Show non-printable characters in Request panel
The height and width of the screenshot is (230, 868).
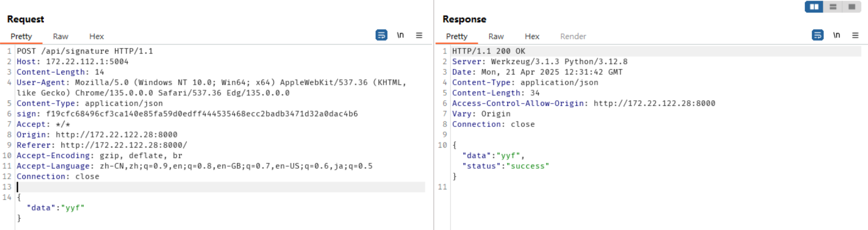click(x=400, y=35)
